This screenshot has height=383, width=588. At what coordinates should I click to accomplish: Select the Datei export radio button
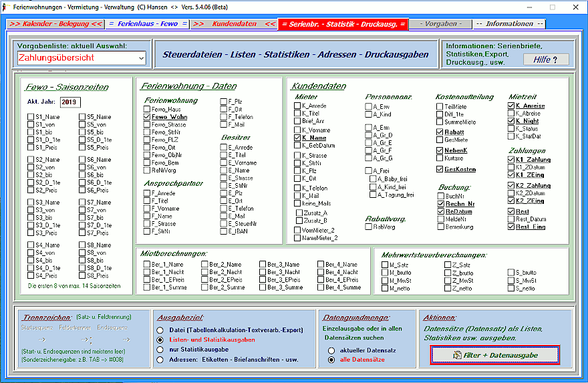[160, 330]
